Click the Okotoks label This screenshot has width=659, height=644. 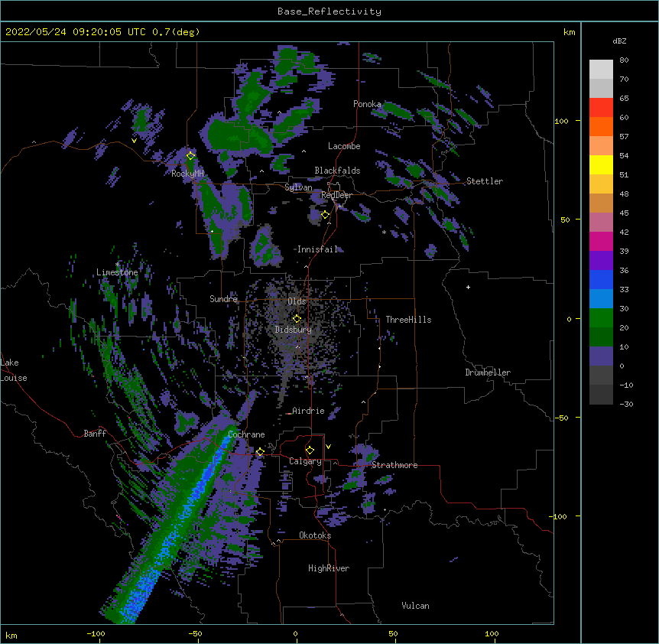[315, 535]
